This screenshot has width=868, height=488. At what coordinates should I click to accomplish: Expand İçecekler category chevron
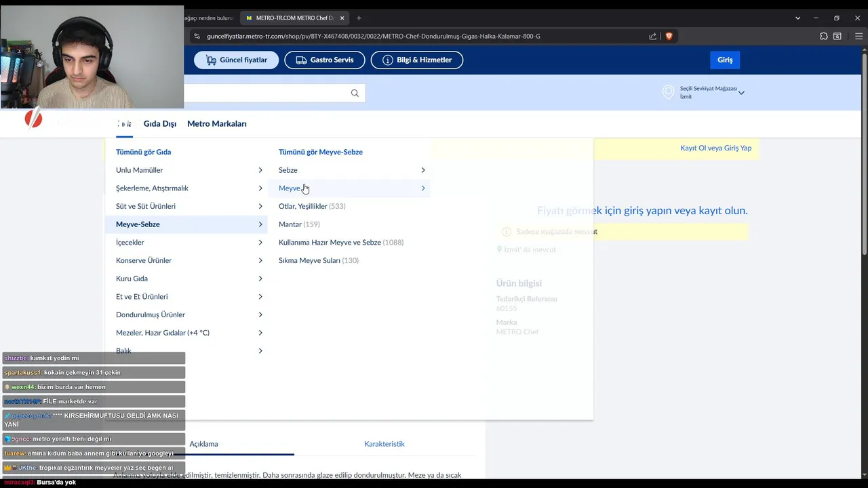260,243
